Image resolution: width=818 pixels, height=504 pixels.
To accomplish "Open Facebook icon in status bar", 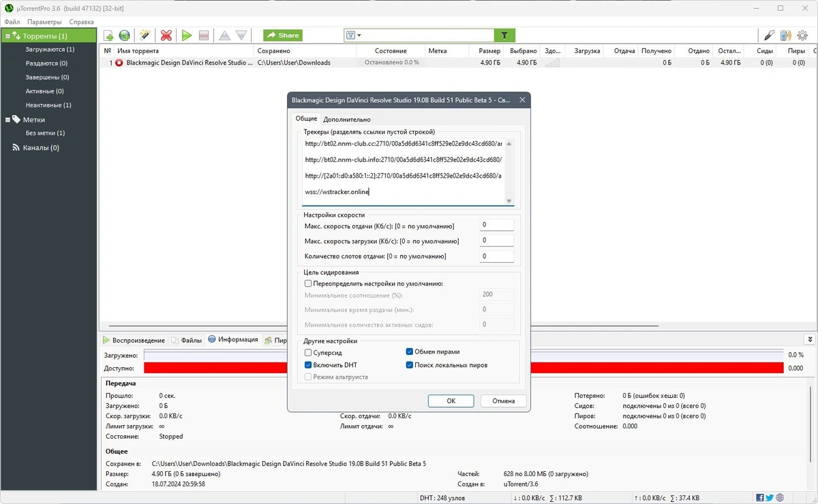I will (x=759, y=498).
